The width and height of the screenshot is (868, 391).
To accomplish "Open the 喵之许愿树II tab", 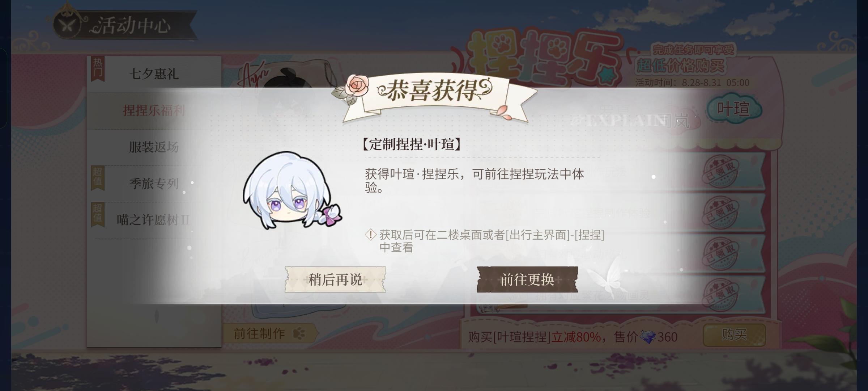I will coord(154,220).
